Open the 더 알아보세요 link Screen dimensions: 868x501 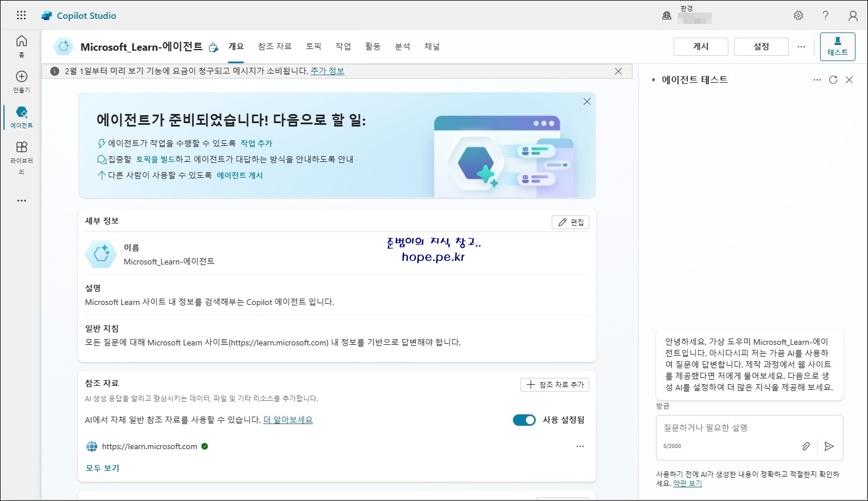tap(288, 420)
